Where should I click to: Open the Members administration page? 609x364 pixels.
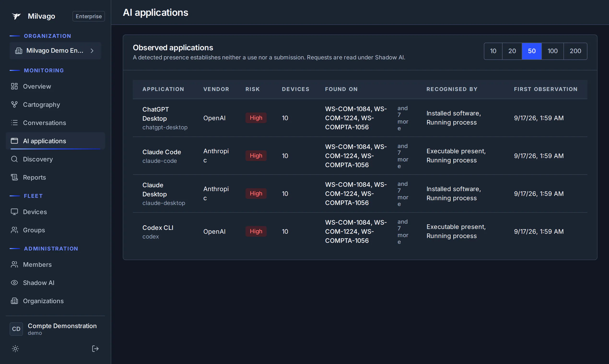55,264
